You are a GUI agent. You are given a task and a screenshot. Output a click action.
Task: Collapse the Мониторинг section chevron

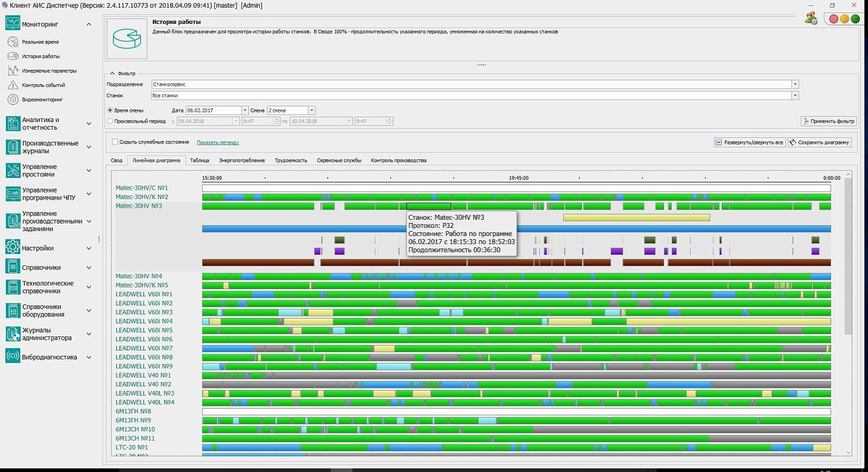[x=89, y=24]
